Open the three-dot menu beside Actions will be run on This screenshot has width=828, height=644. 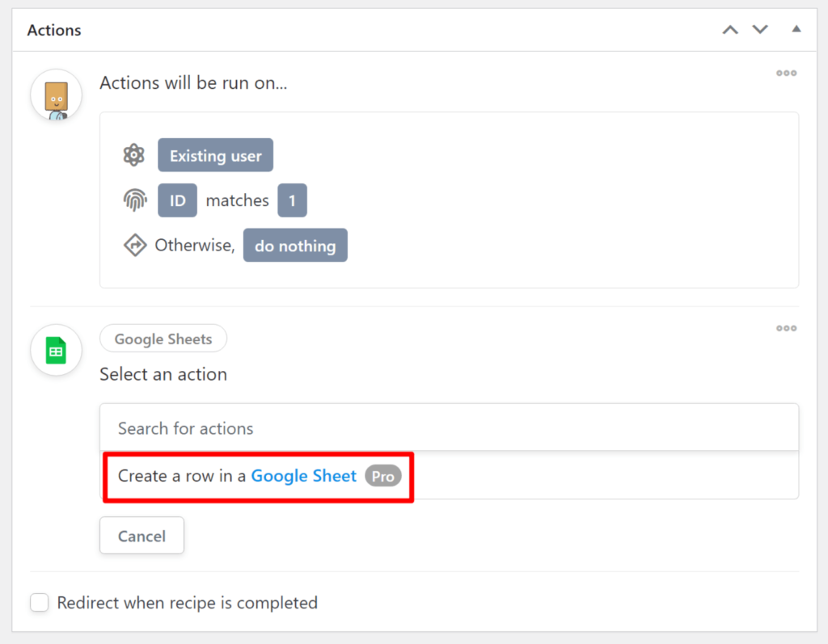pos(786,73)
